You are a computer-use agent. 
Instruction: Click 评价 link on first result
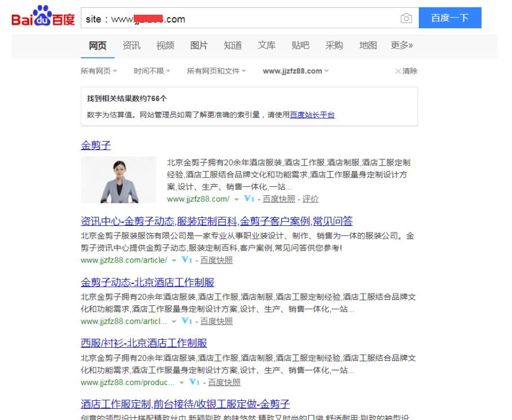pos(310,199)
